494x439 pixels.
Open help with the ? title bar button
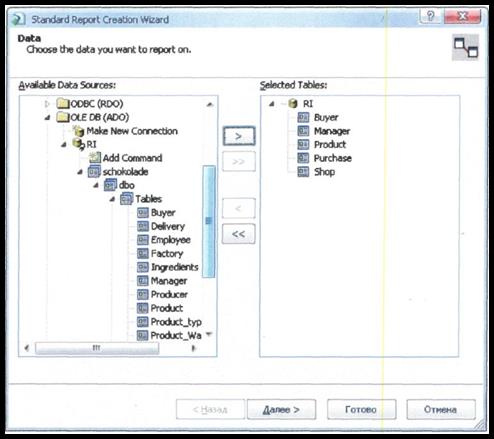pos(431,16)
